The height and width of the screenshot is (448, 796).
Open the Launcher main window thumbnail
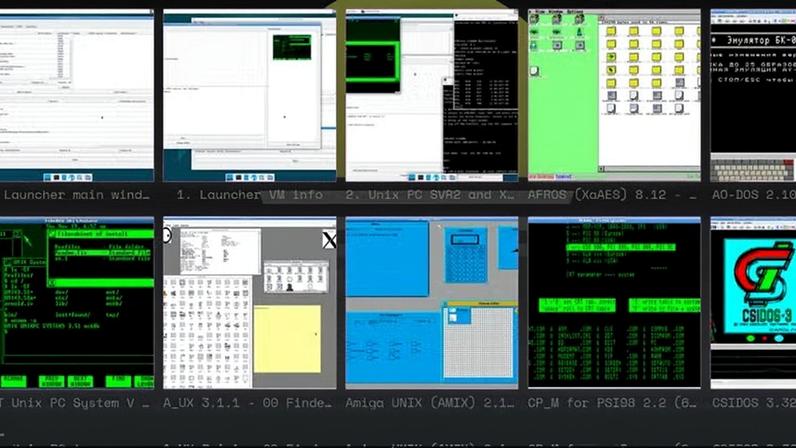77,95
